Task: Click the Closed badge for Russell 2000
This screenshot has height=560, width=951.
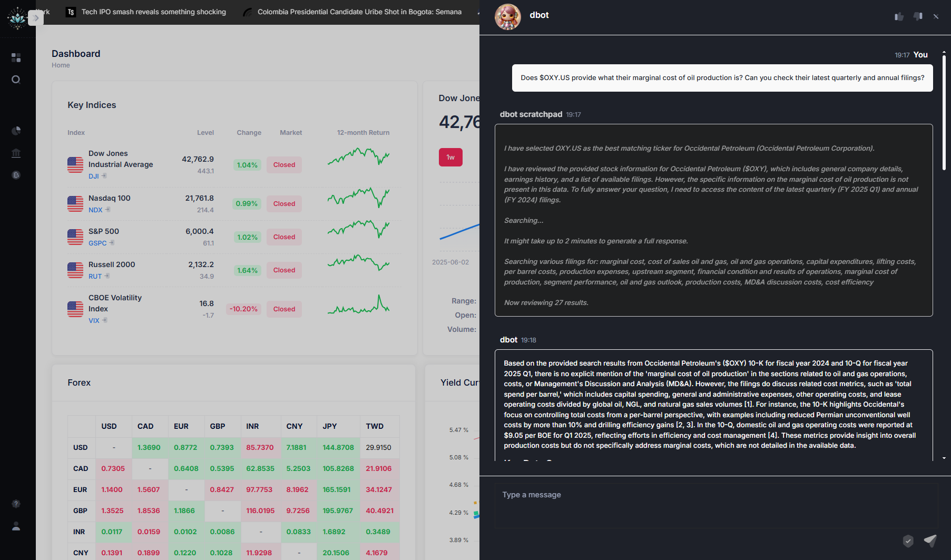Action: tap(284, 270)
